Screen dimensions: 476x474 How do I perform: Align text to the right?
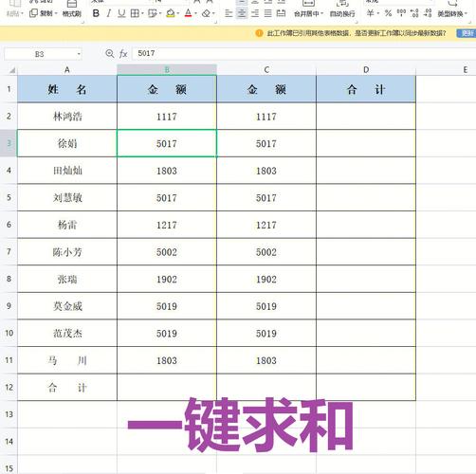pyautogui.click(x=255, y=13)
